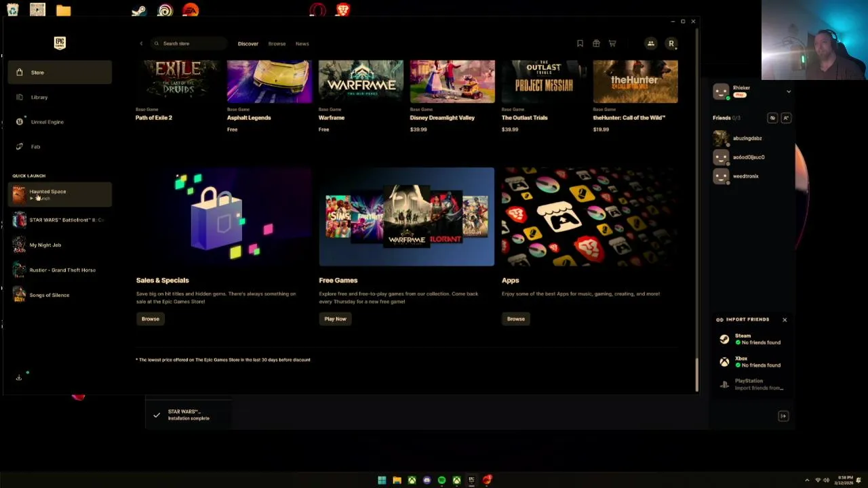Open the Brave browser icon on top bar
This screenshot has width=868, height=488.
click(343, 10)
